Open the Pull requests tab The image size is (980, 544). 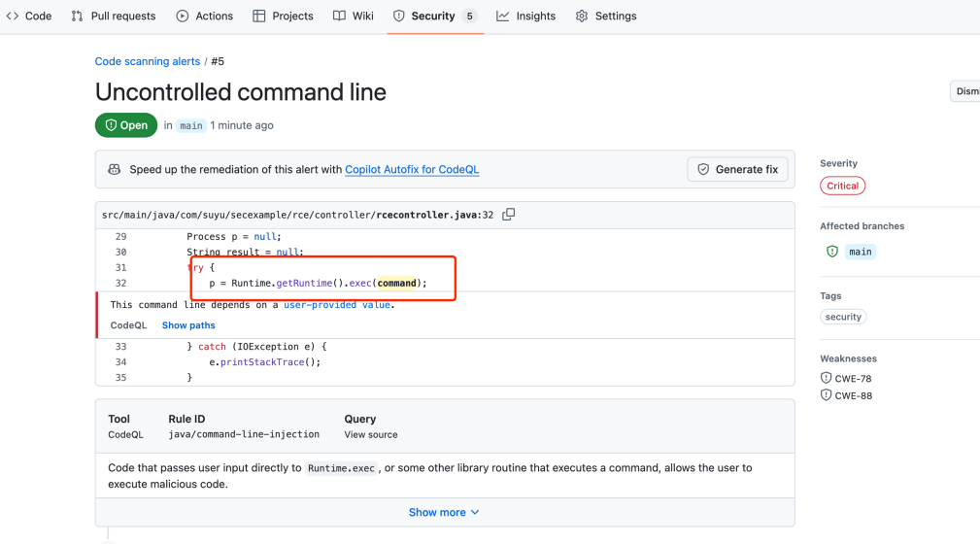(113, 17)
